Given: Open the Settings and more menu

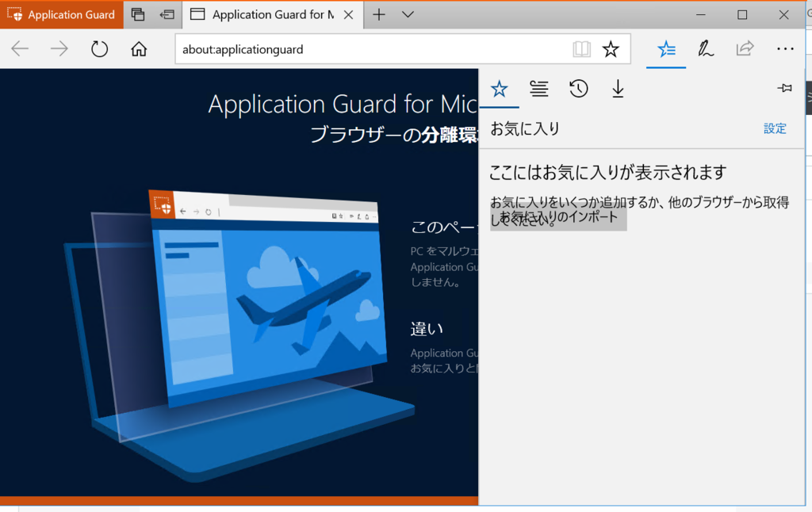Looking at the screenshot, I should coord(785,49).
